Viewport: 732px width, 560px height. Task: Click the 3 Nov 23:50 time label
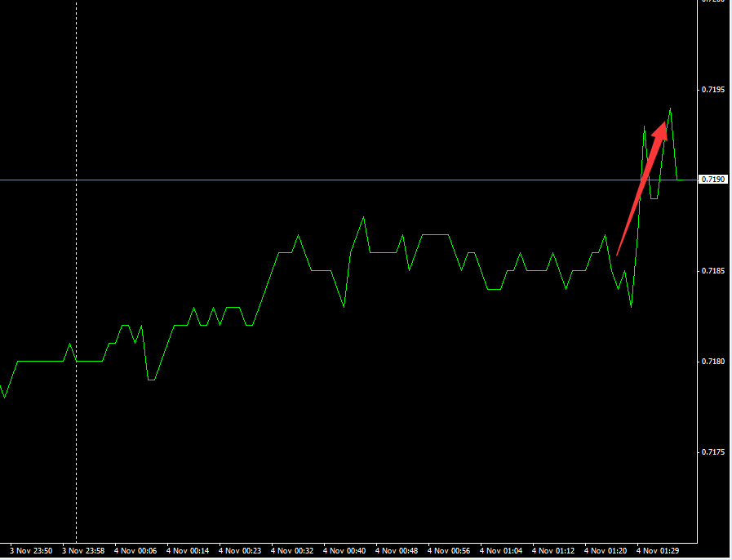pyautogui.click(x=31, y=551)
